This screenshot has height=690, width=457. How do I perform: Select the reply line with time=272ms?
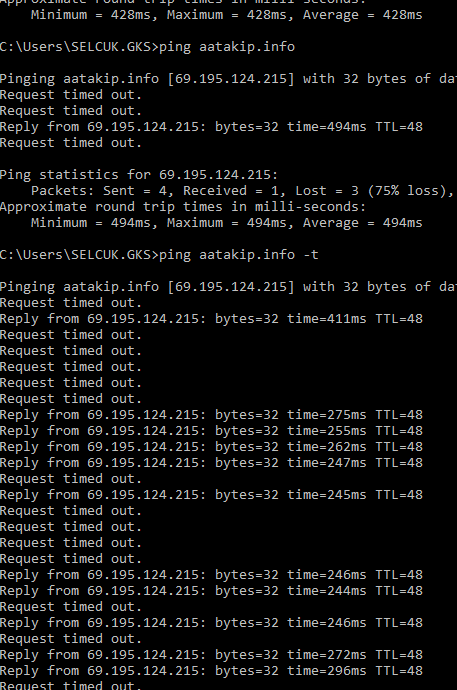(x=211, y=655)
